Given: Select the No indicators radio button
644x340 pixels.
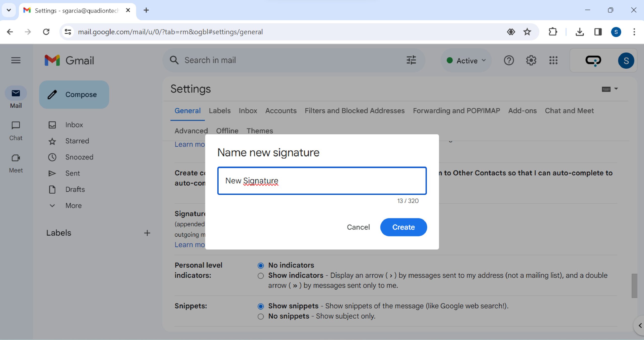Looking at the screenshot, I should coord(261,266).
